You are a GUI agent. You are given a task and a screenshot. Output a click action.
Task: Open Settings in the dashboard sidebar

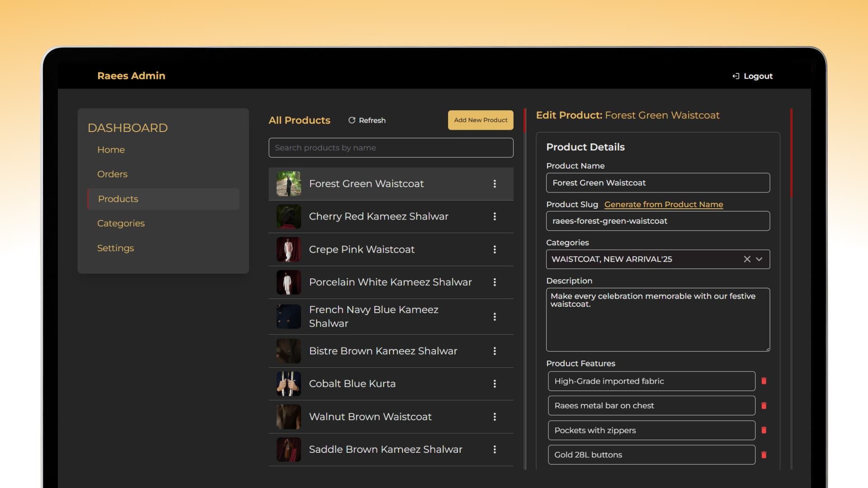click(x=115, y=248)
